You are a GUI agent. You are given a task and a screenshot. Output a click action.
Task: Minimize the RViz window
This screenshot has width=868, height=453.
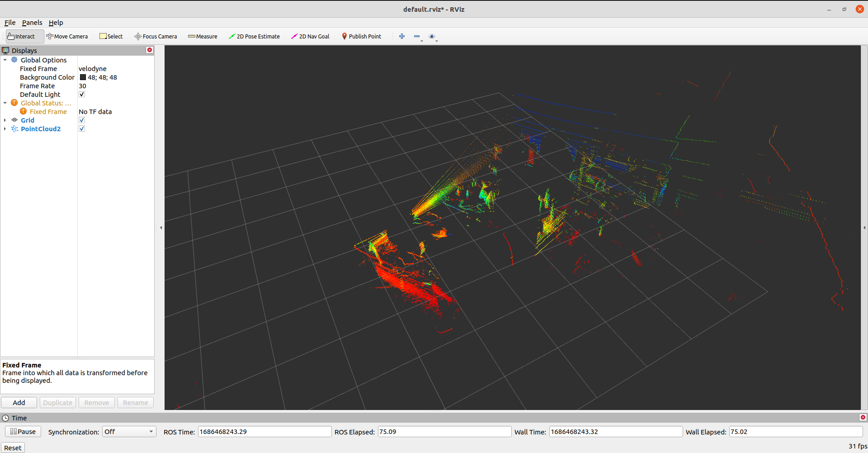pos(829,10)
